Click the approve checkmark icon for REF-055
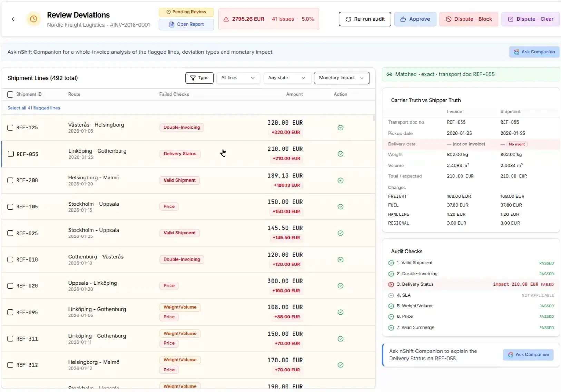Viewport: 561px width, 392px height. 341,154
